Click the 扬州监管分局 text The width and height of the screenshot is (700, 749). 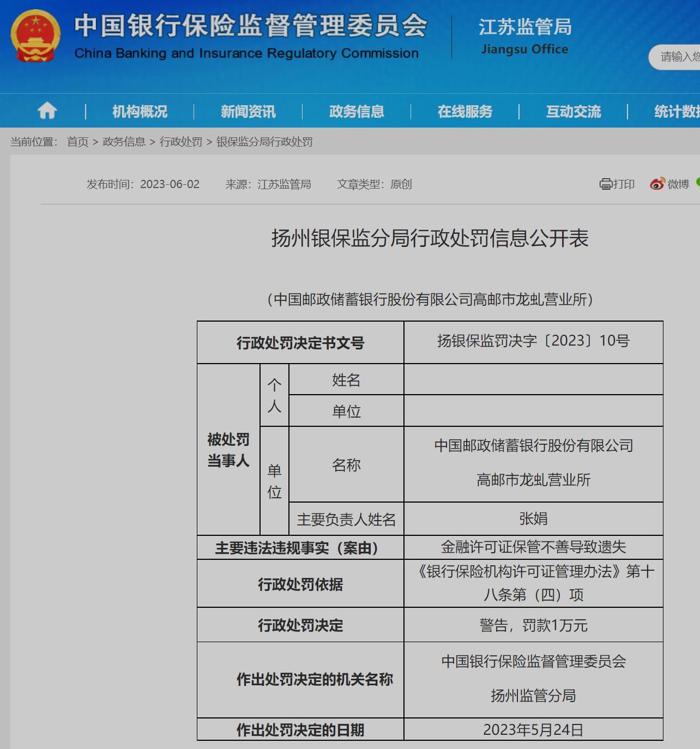point(533,696)
